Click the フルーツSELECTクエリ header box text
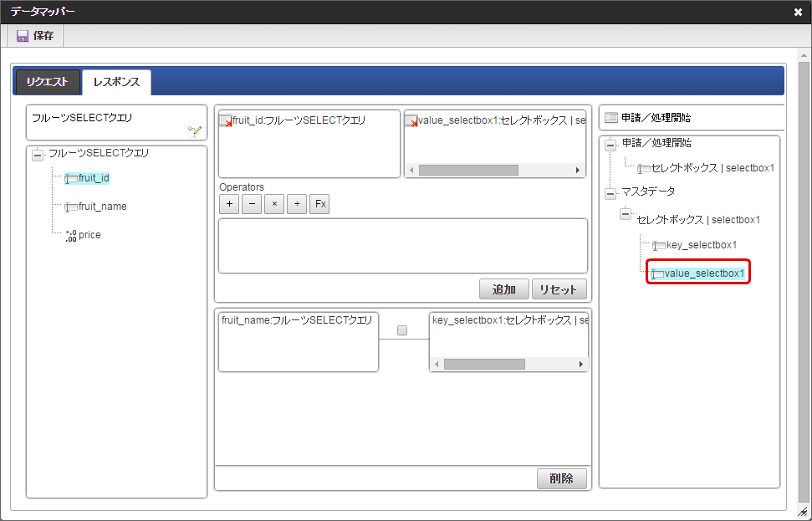This screenshot has height=521, width=812. point(82,118)
